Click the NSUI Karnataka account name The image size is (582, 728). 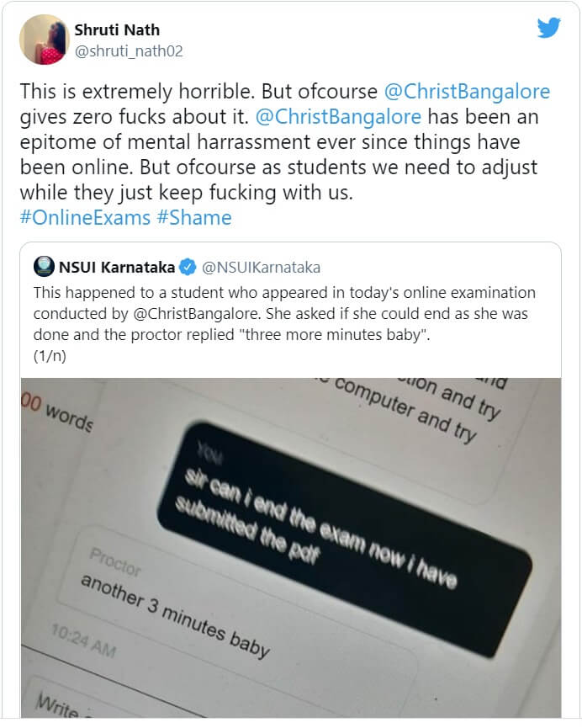click(x=117, y=268)
